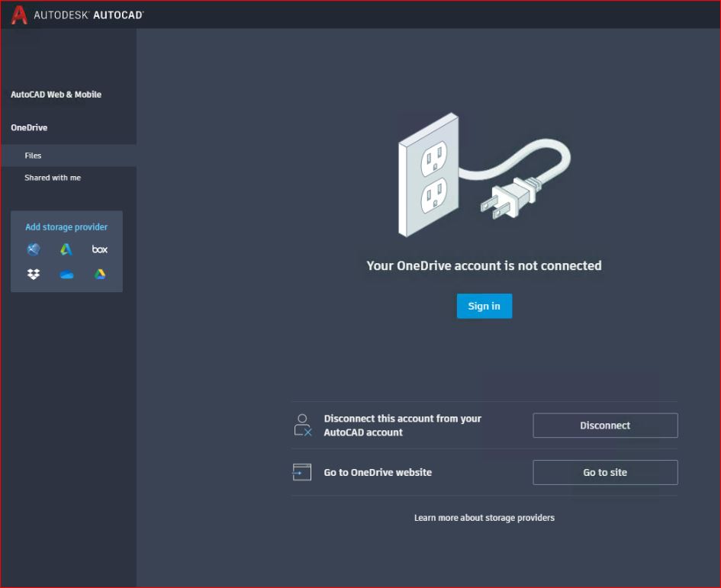Click 'Go to OneDrive website' text
Image resolution: width=721 pixels, height=588 pixels.
click(378, 472)
